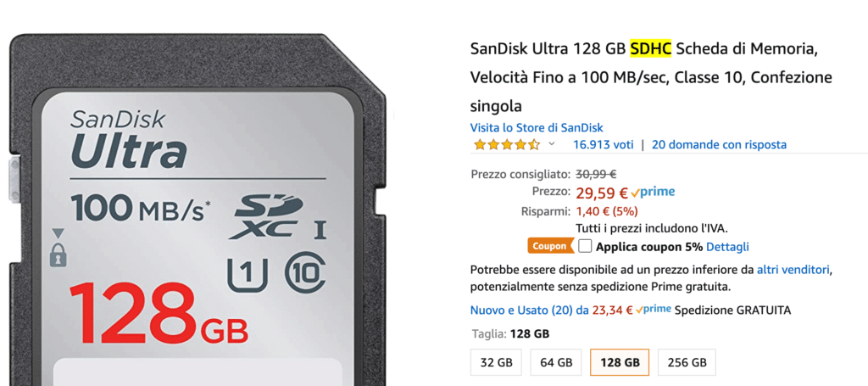
Task: Open 20 domande con risposta link
Action: point(719,145)
